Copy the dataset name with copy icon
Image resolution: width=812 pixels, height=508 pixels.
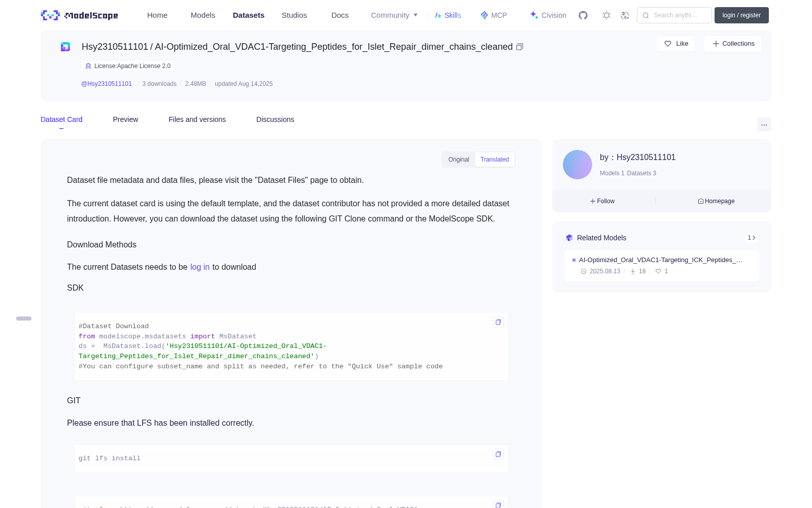[520, 47]
